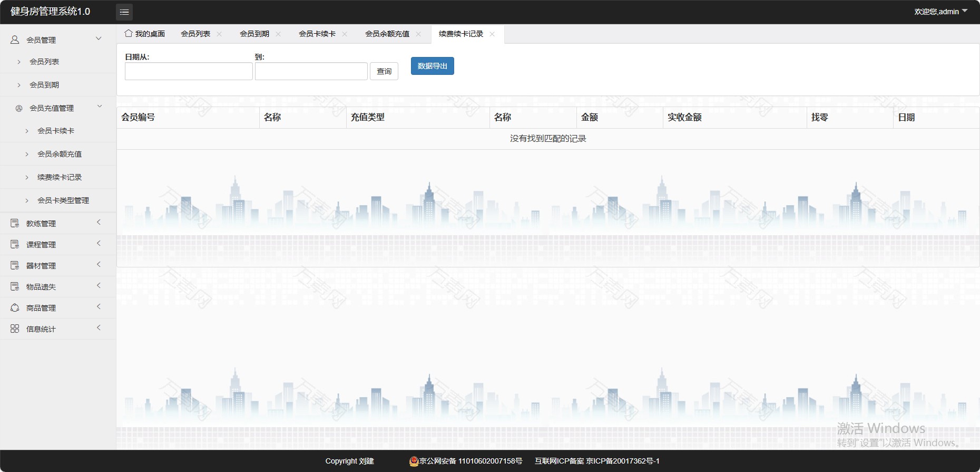Open 续费续卡记录 in the sidebar

point(60,177)
